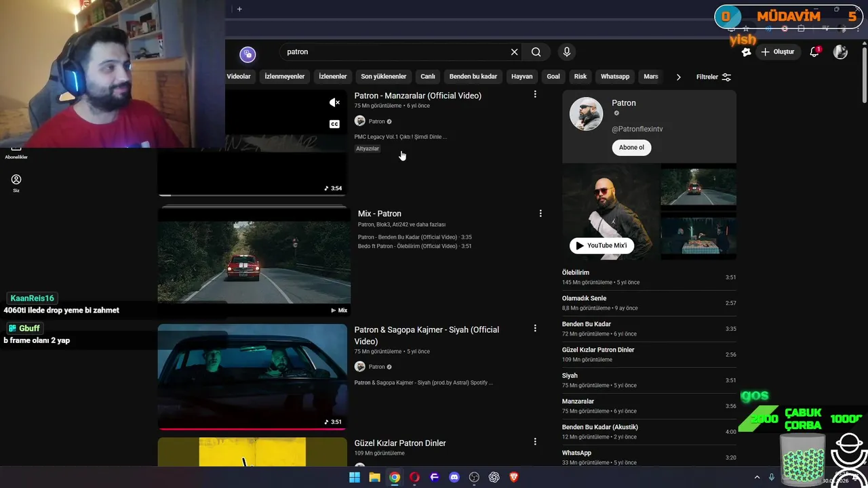
Task: Play the YouTube Mix'i button
Action: click(601, 245)
